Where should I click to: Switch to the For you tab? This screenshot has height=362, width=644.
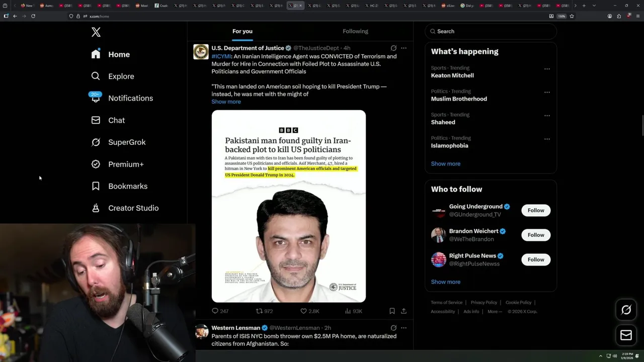coord(243,31)
